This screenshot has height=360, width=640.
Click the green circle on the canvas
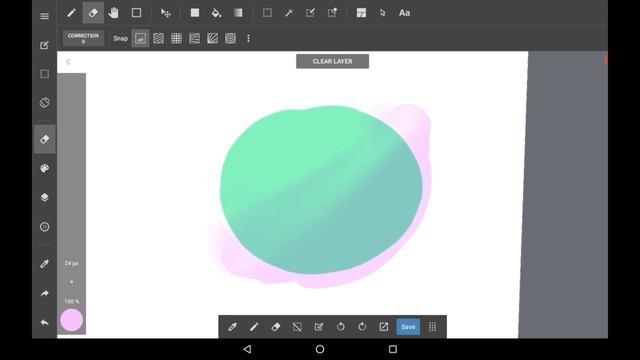321,190
